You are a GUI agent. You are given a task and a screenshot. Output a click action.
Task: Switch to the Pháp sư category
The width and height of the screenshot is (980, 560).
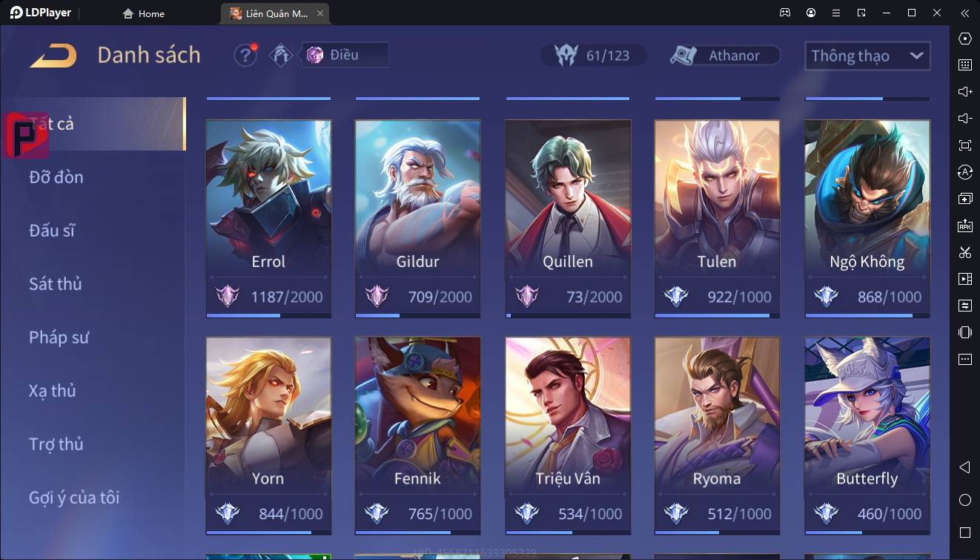pyautogui.click(x=59, y=337)
